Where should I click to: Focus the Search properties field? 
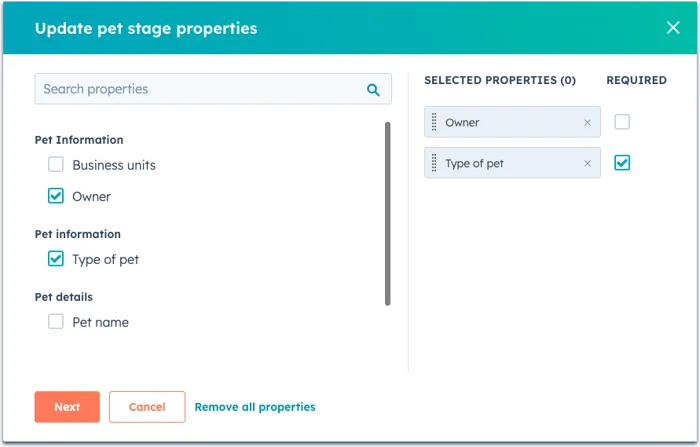pos(213,89)
